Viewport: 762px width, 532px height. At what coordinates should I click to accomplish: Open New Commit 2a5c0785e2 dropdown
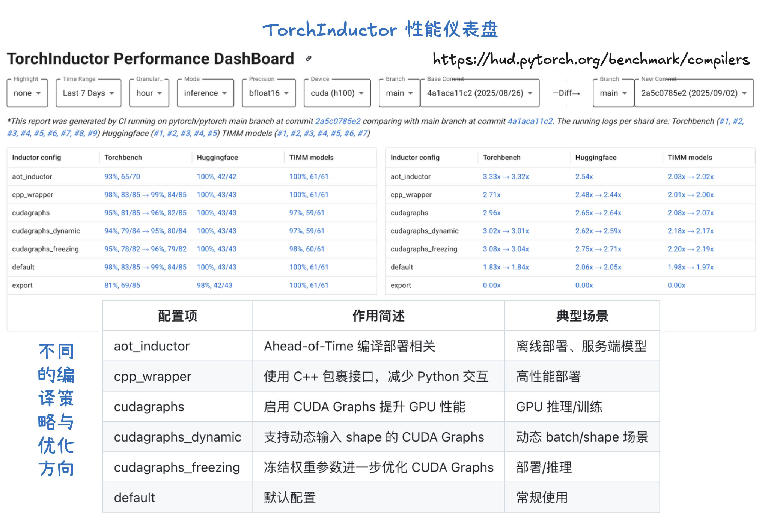pyautogui.click(x=693, y=93)
